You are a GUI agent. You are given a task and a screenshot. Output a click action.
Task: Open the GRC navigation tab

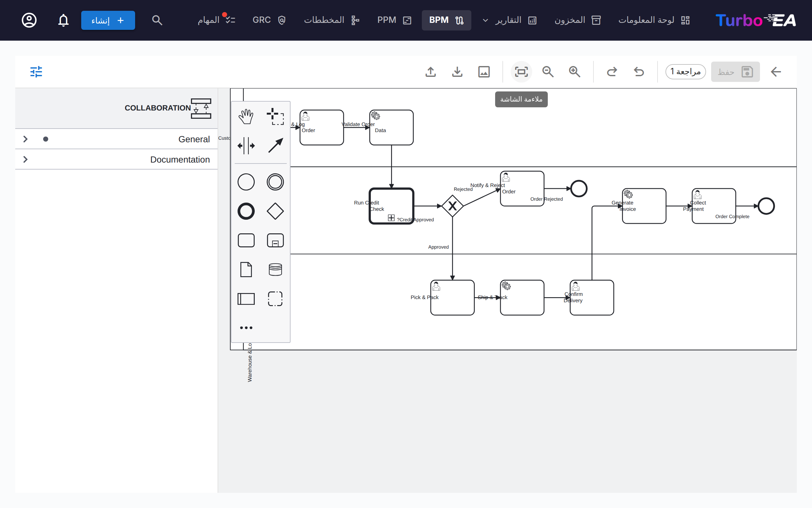coord(269,20)
